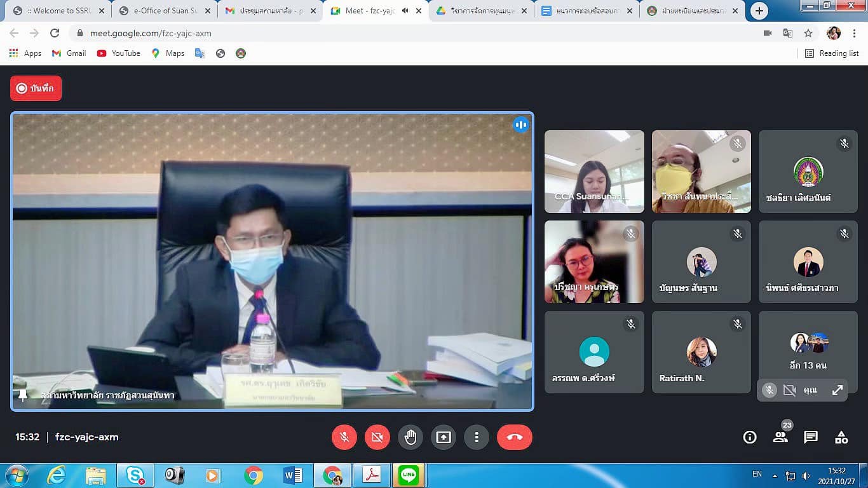The height and width of the screenshot is (488, 868).
Task: Toggle the microphone mute button
Action: (x=344, y=437)
